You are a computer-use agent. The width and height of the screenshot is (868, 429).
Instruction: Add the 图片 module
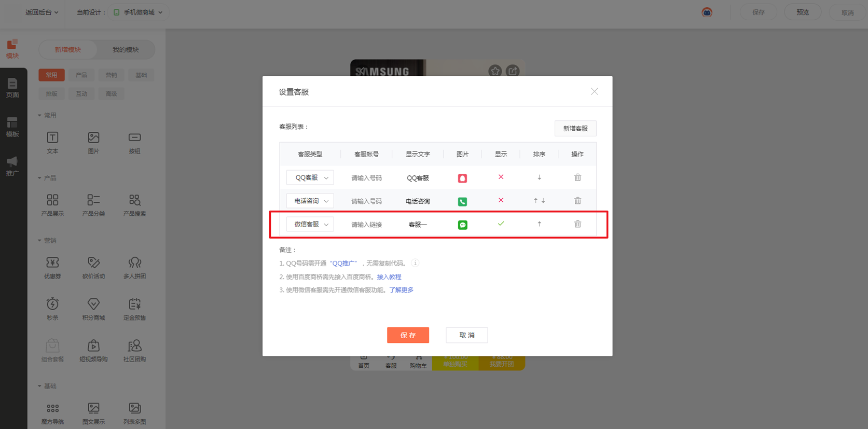point(93,143)
